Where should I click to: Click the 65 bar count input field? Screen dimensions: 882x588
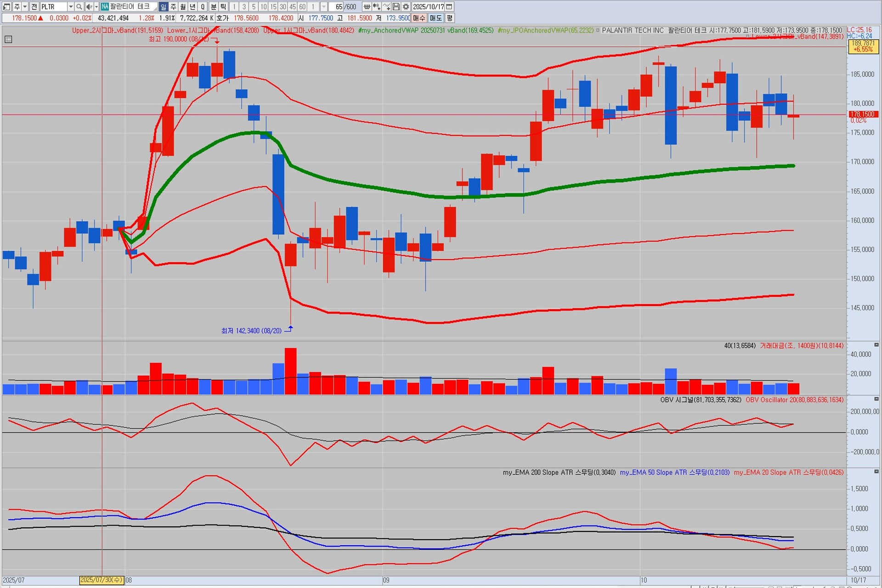tap(335, 6)
